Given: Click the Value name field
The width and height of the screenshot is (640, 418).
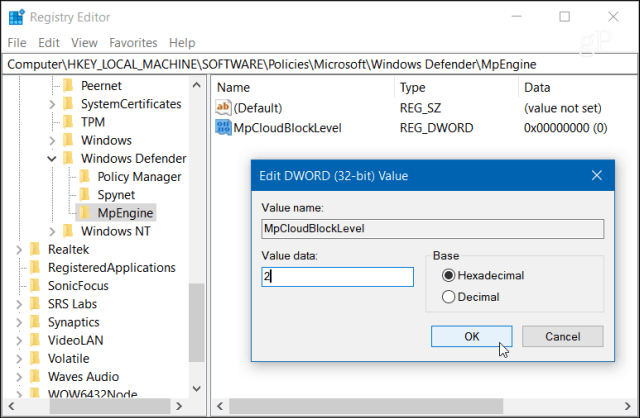Looking at the screenshot, I should [x=432, y=229].
